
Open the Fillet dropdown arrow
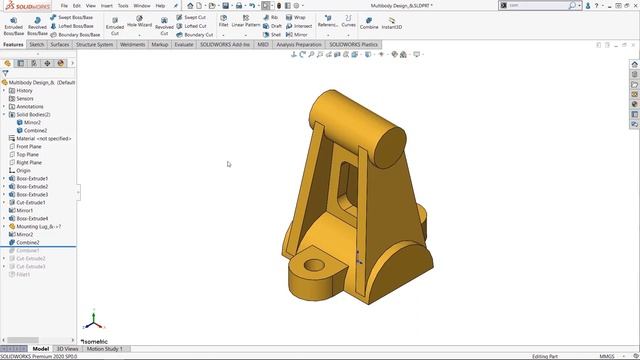(223, 35)
